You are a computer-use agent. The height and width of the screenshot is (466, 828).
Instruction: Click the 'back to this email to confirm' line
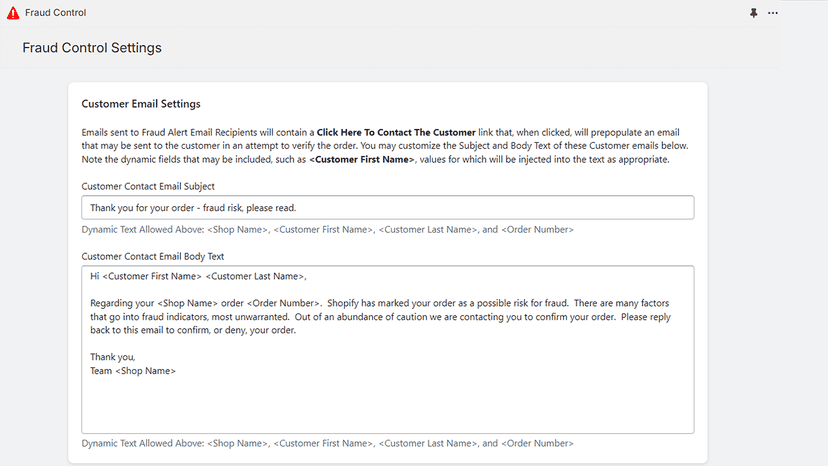[x=193, y=330]
